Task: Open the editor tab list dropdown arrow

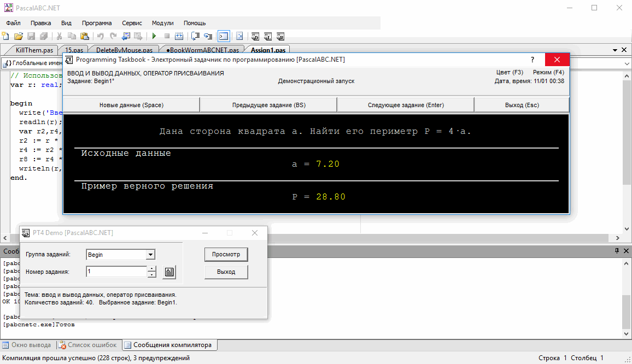Action: [614, 50]
